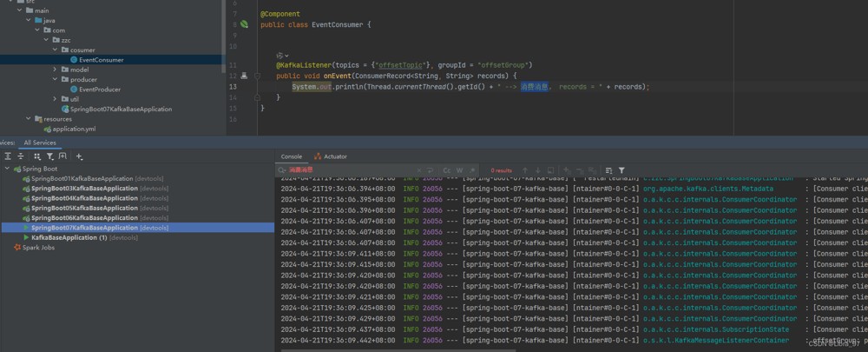The width and height of the screenshot is (868, 352).
Task: Click application.yml file icon
Action: 48,129
